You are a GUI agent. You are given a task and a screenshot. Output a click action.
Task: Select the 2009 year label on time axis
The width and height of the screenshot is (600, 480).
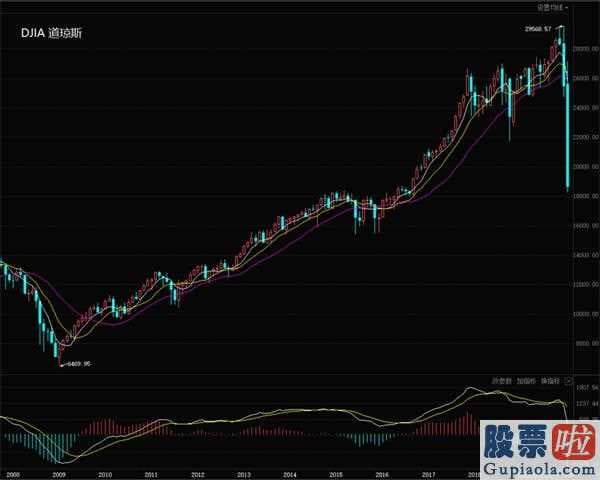pyautogui.click(x=59, y=475)
